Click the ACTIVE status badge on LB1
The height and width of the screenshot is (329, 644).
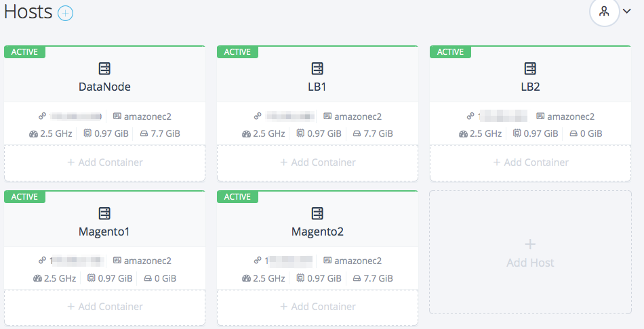tap(237, 51)
